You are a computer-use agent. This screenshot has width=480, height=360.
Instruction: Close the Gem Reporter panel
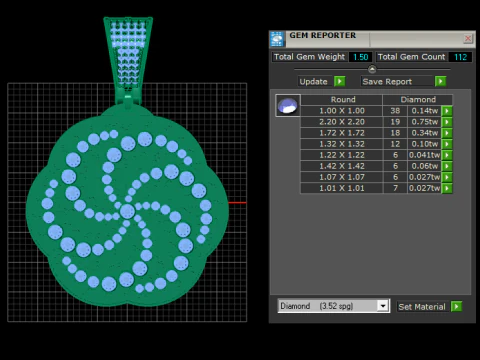tap(468, 39)
